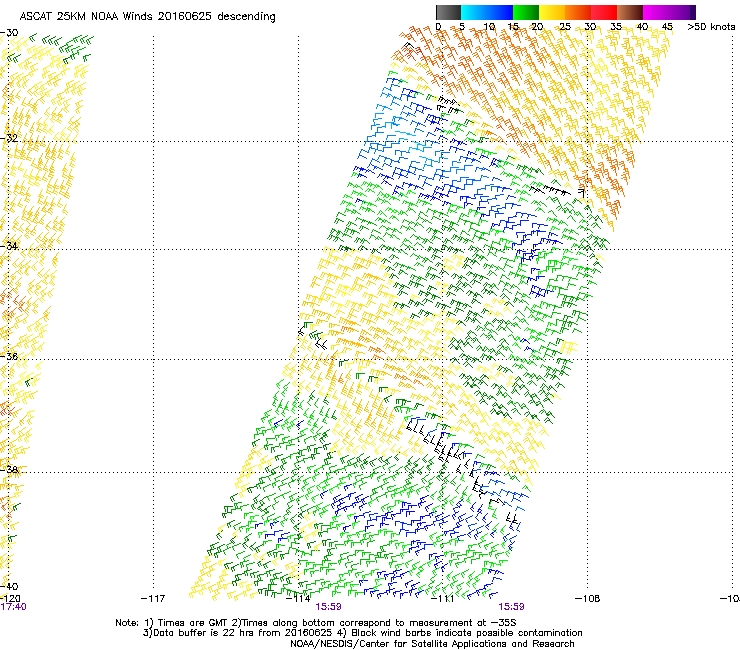Screen dimensions: 740x650
Task: Click the '45' value under the color bar
Action: click(667, 27)
